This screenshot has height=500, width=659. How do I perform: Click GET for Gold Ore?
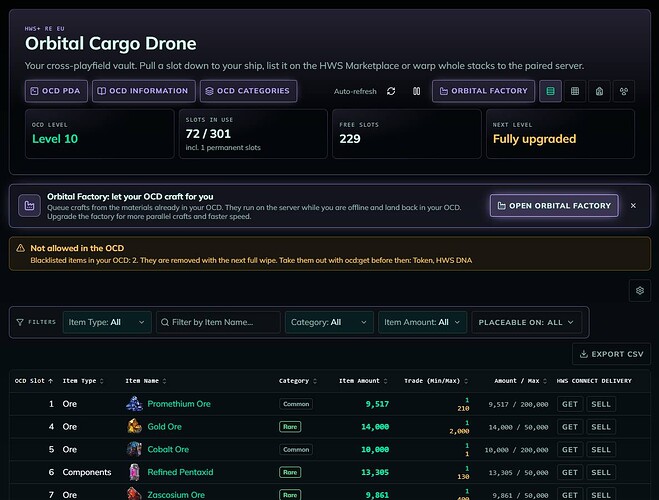coord(569,427)
